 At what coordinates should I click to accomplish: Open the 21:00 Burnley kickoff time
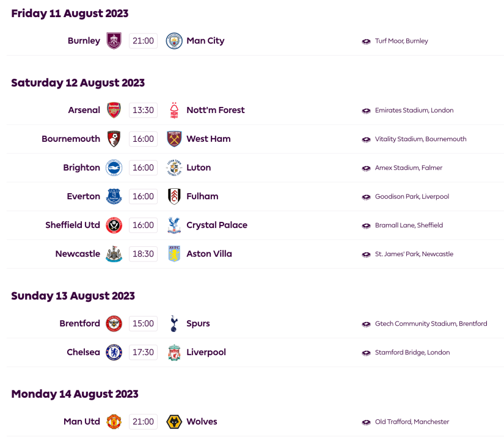point(143,41)
